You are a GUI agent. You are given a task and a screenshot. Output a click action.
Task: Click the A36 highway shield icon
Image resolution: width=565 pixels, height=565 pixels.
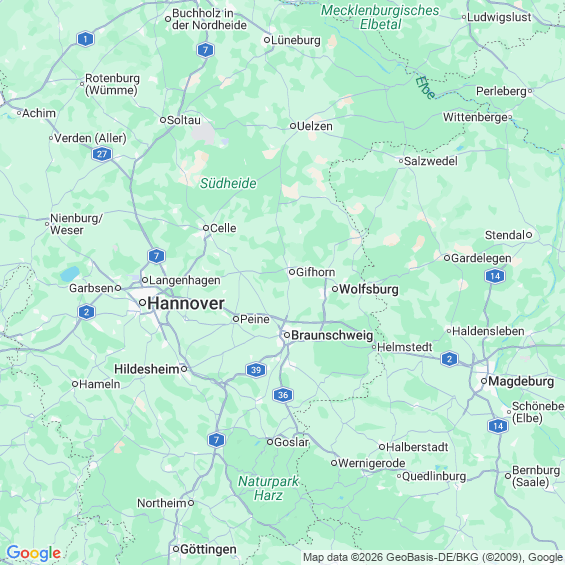tap(283, 395)
